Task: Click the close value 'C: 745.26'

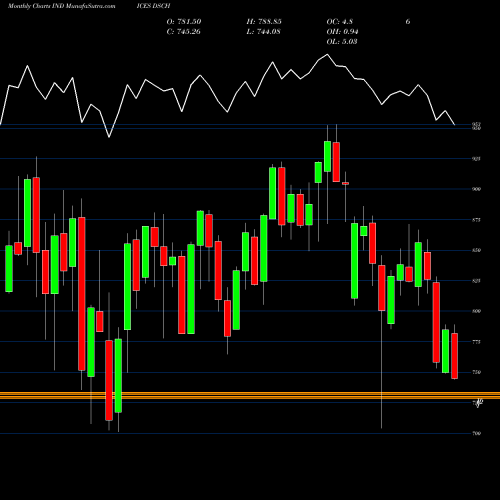Action: (x=184, y=32)
